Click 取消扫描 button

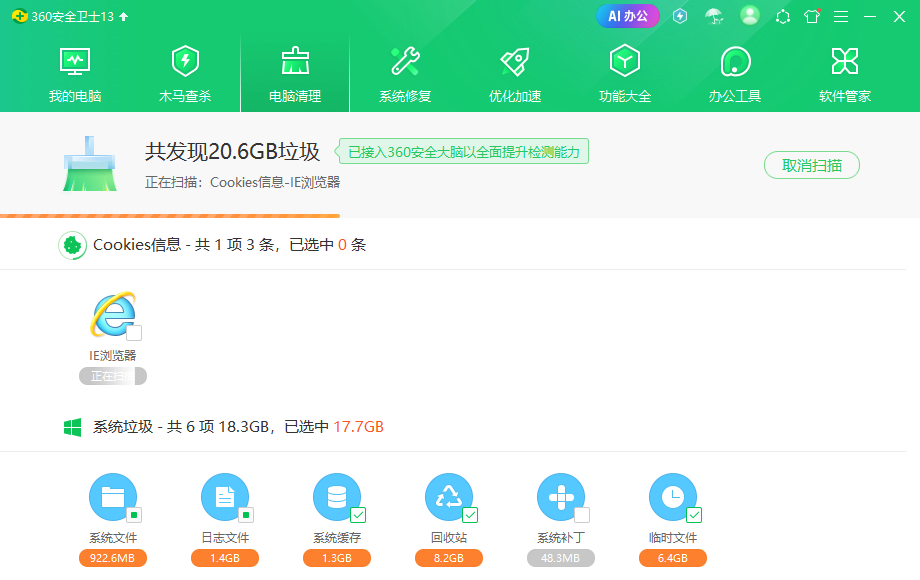pos(811,165)
